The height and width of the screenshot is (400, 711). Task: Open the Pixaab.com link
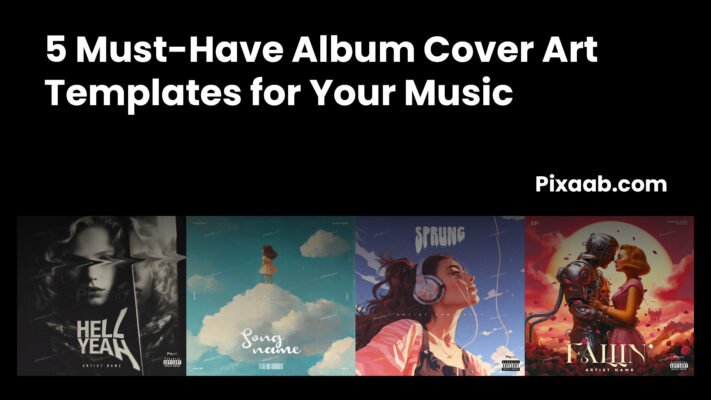(x=601, y=184)
